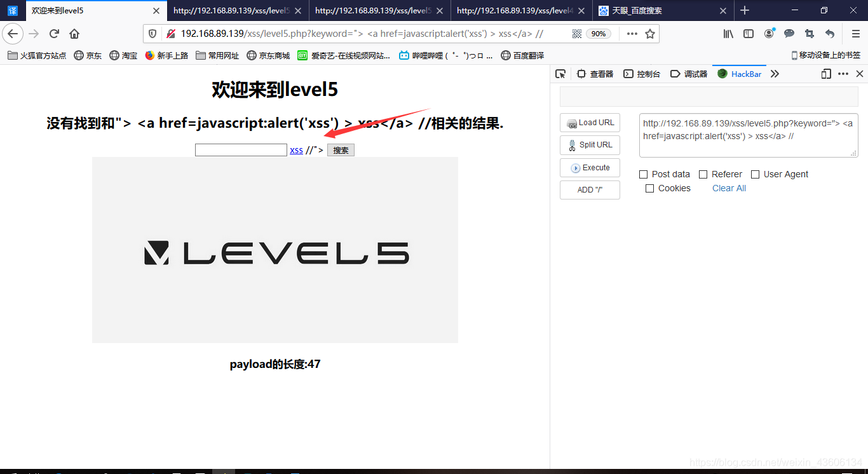
Task: Click the undo arrow toolbar icon
Action: [x=830, y=34]
